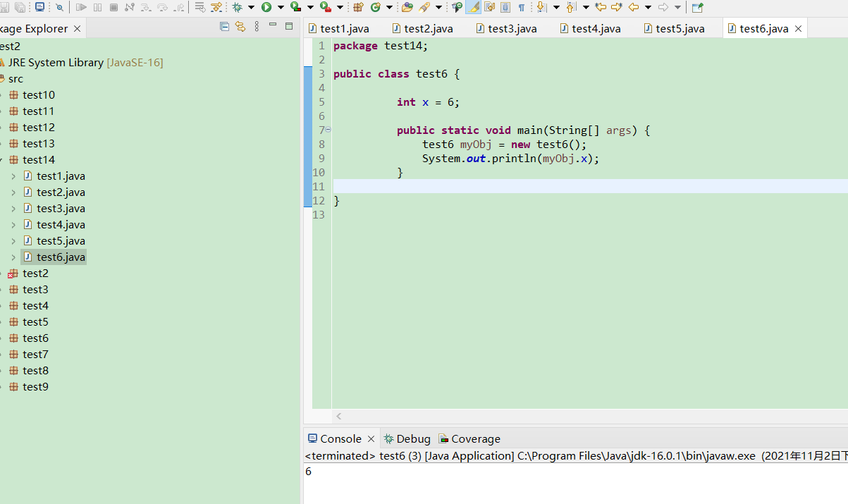Launch Debug with the green bug icon
This screenshot has height=504, width=848.
point(237,7)
